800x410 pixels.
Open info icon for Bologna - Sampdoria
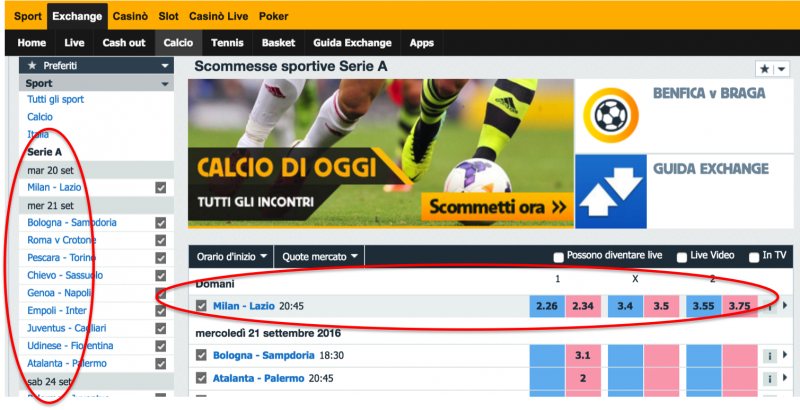click(x=769, y=356)
